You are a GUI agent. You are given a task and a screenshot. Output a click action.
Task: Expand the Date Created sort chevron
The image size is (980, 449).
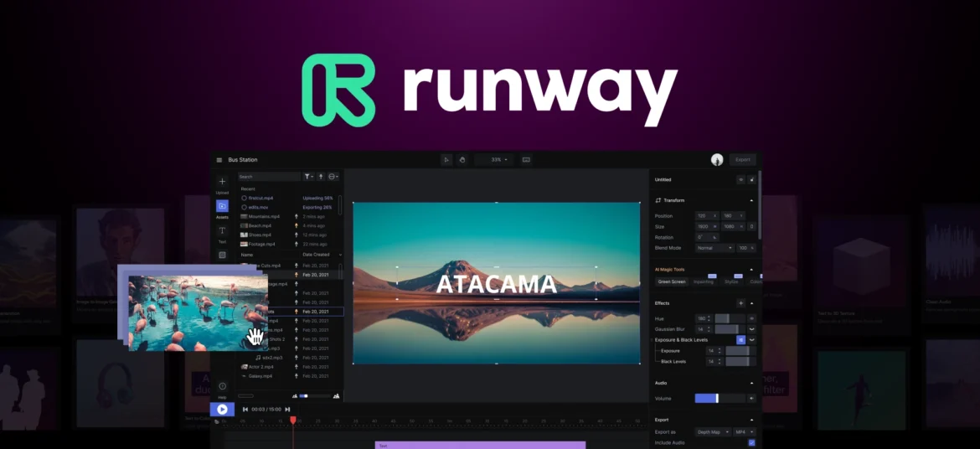[x=341, y=255]
